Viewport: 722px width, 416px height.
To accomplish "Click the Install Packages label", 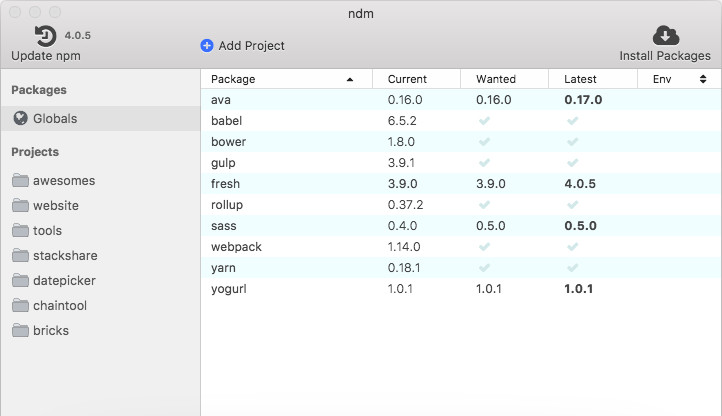I will [665, 56].
